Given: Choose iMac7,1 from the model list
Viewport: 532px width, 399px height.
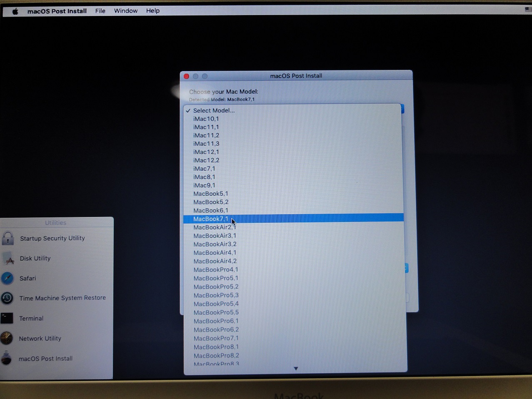Looking at the screenshot, I should (x=293, y=169).
